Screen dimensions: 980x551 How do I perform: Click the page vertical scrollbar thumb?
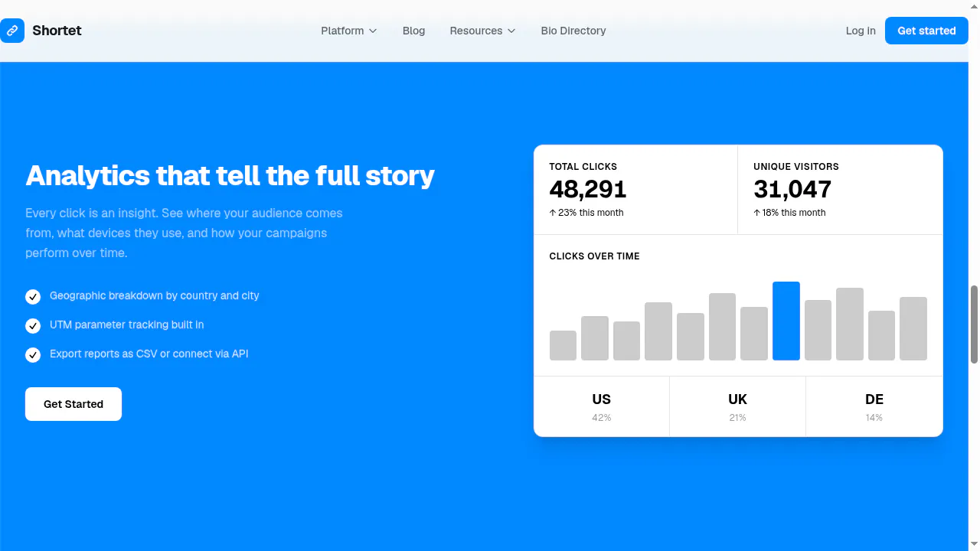point(974,324)
